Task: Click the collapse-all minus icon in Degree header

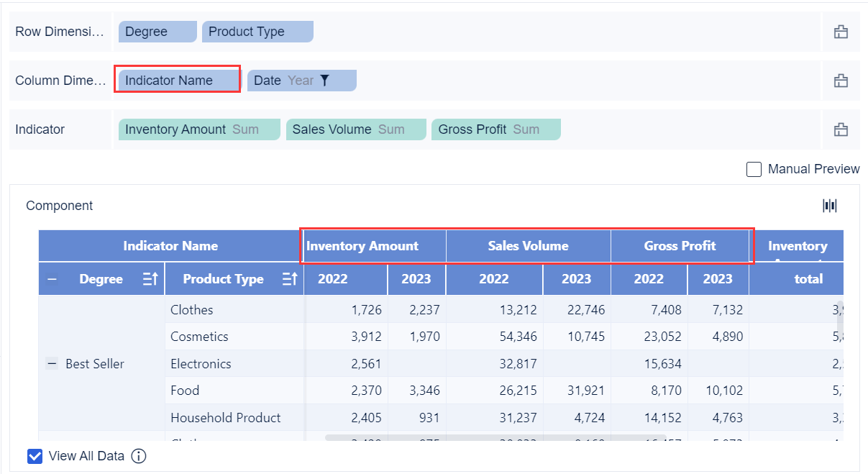Action: click(x=52, y=279)
